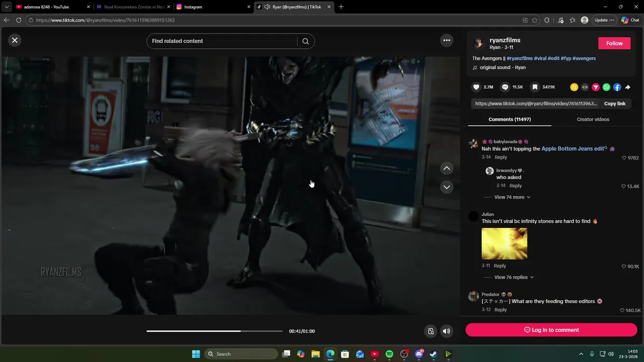Open more share options arrow
The width and height of the screenshot is (644, 362).
(x=628, y=87)
